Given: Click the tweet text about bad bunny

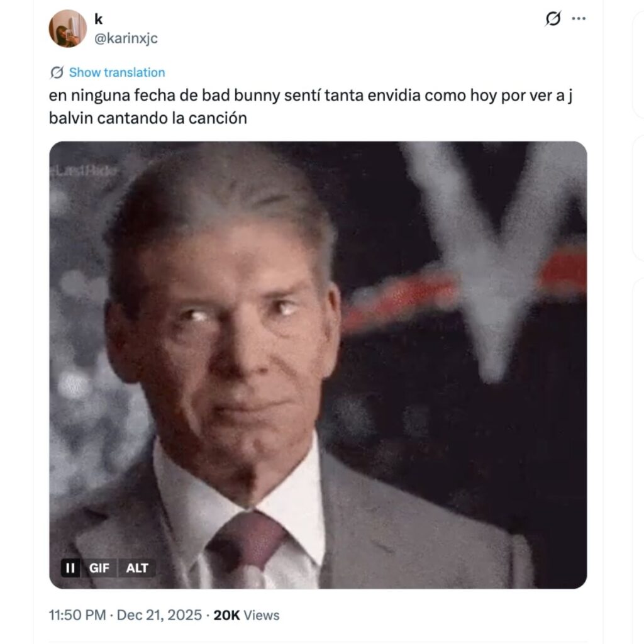Looking at the screenshot, I should (311, 107).
